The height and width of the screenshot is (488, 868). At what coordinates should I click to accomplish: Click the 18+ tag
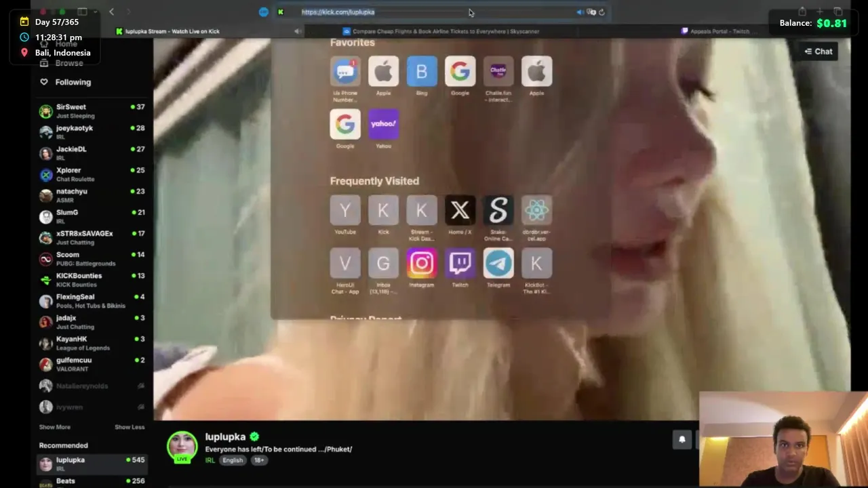click(x=259, y=460)
